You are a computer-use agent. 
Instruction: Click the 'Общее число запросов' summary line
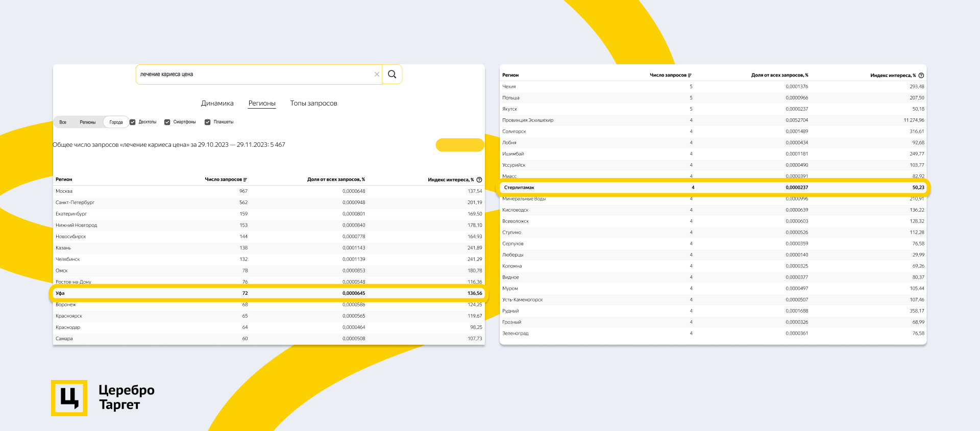(169, 145)
